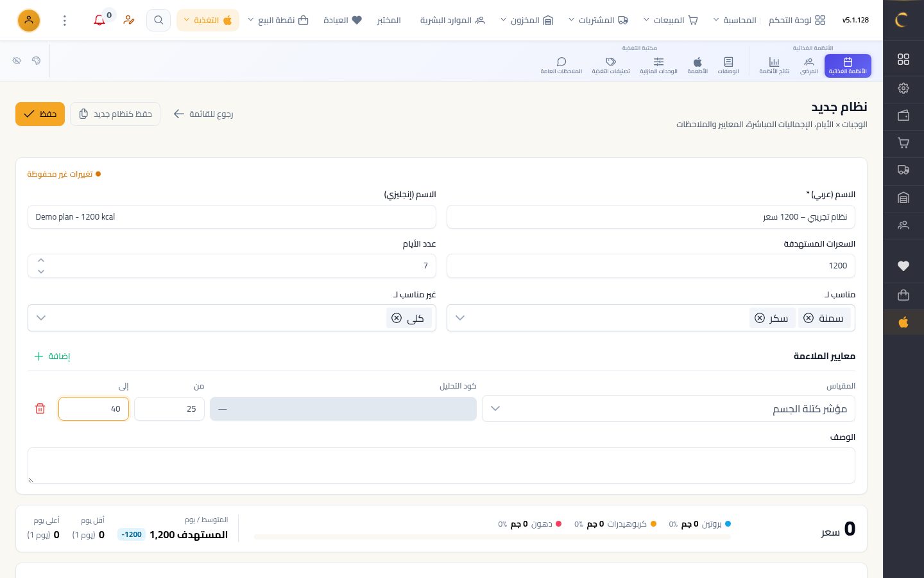Click حفظ كنظام جديد button
This screenshot has width=924, height=578.
[116, 114]
